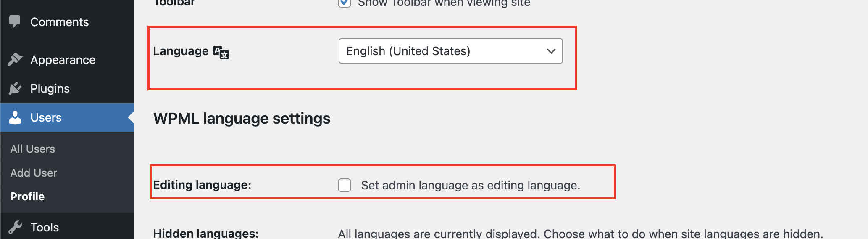Click the 'Set admin language as editing language' label
868x239 pixels.
tap(471, 185)
